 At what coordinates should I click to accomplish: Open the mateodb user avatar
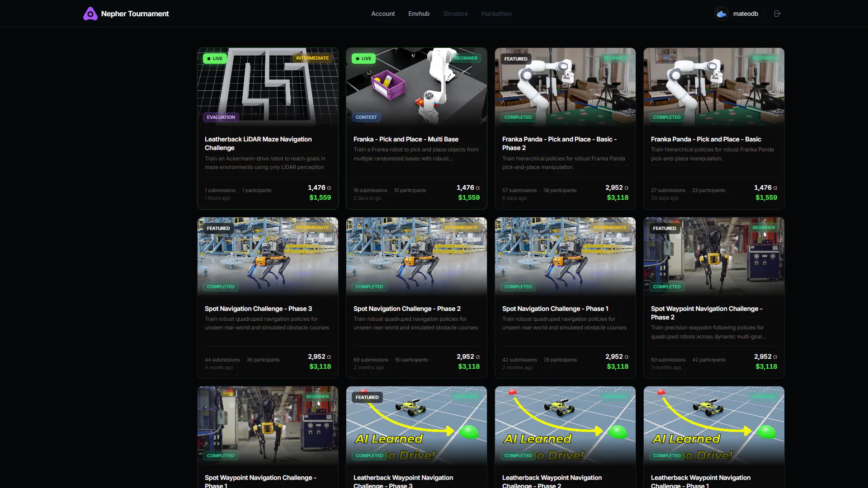coord(722,14)
